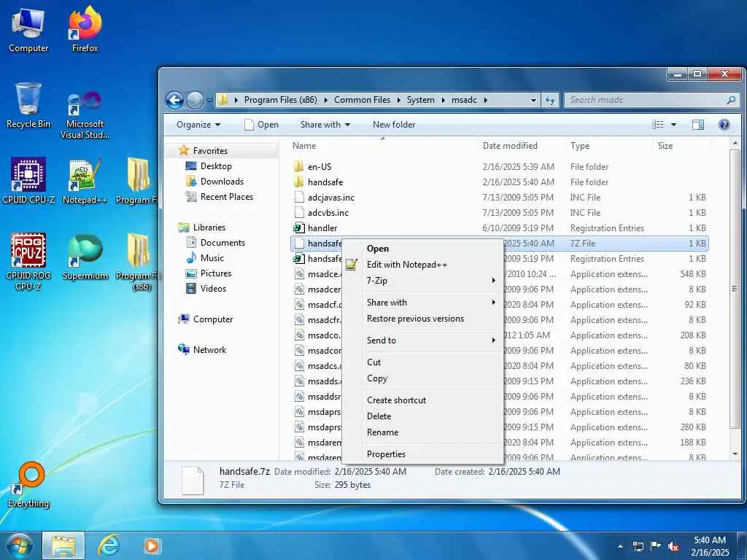Select the Notepad++ desktop shortcut
The image size is (747, 560).
[x=85, y=181]
